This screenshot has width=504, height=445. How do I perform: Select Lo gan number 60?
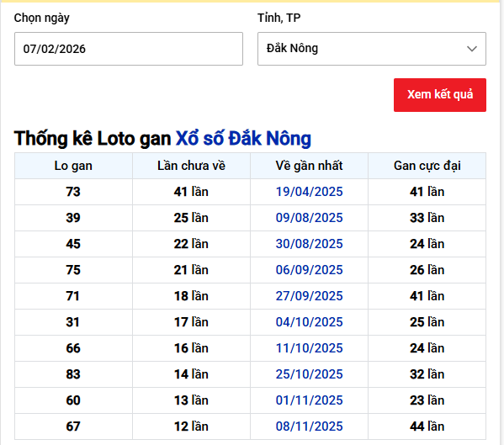tap(73, 400)
